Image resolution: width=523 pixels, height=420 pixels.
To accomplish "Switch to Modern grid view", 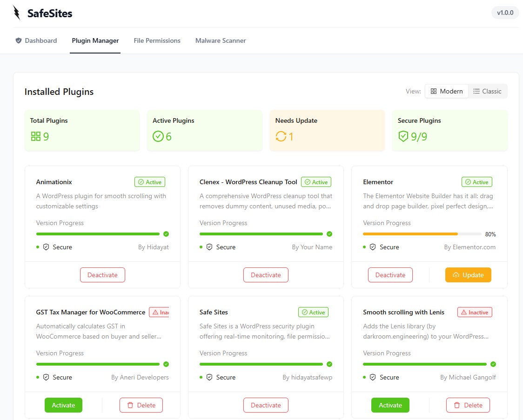I will pos(447,91).
